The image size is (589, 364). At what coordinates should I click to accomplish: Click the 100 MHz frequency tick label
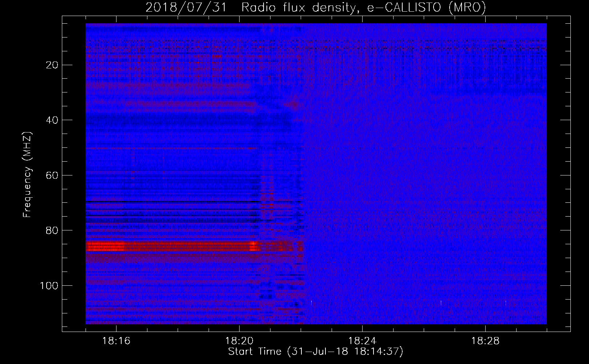point(49,286)
